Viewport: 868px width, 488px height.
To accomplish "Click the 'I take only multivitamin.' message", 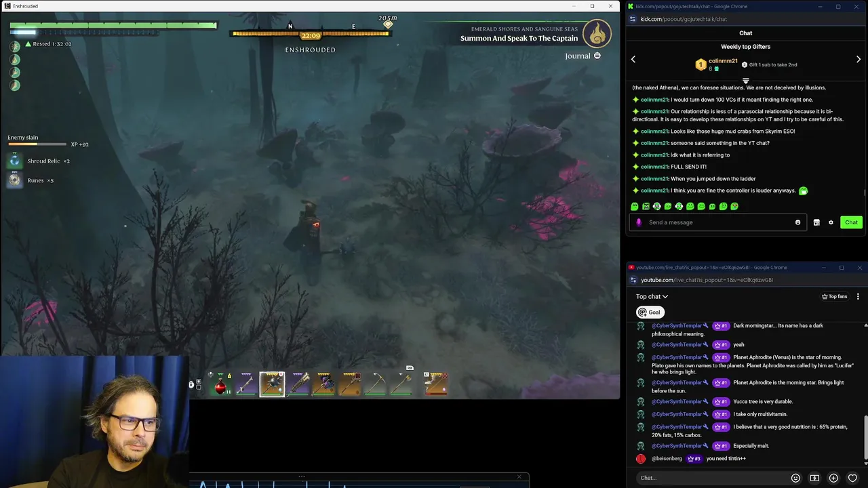I will point(761,414).
